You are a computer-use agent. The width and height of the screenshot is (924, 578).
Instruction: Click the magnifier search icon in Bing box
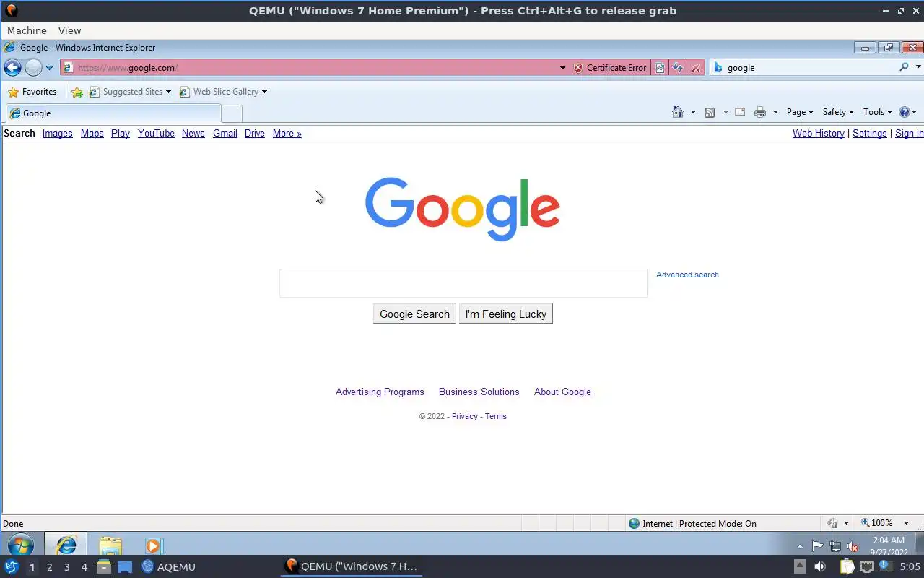904,67
